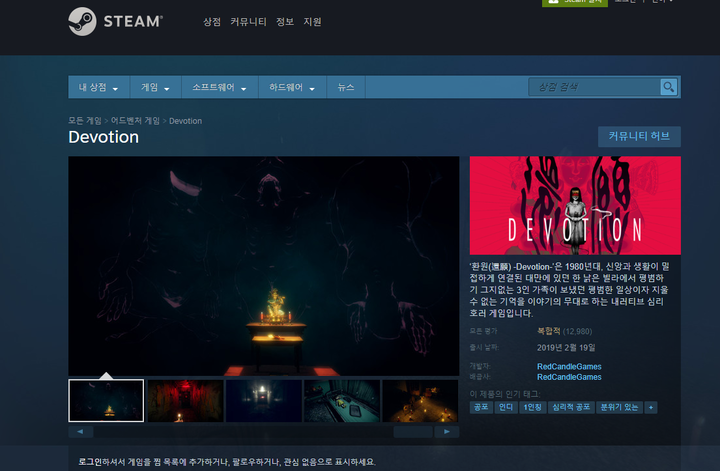Screen dimensions: 720x471
Task: Click the 상점 검색 input field
Action: coord(592,87)
